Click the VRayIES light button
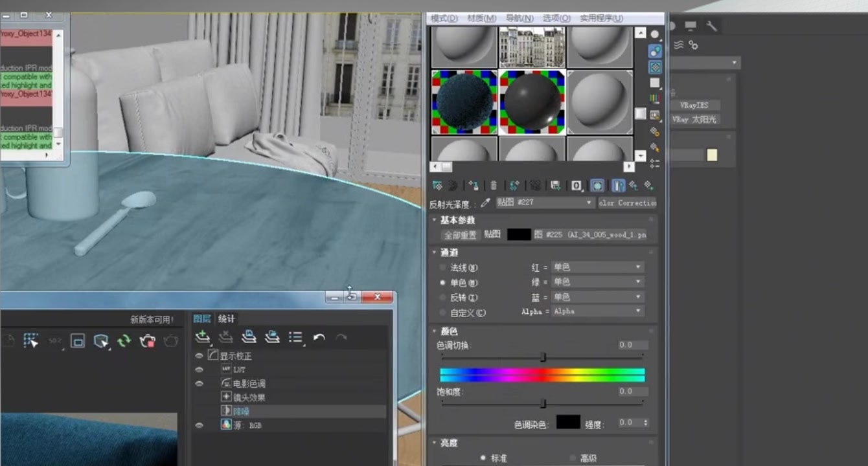 (694, 105)
